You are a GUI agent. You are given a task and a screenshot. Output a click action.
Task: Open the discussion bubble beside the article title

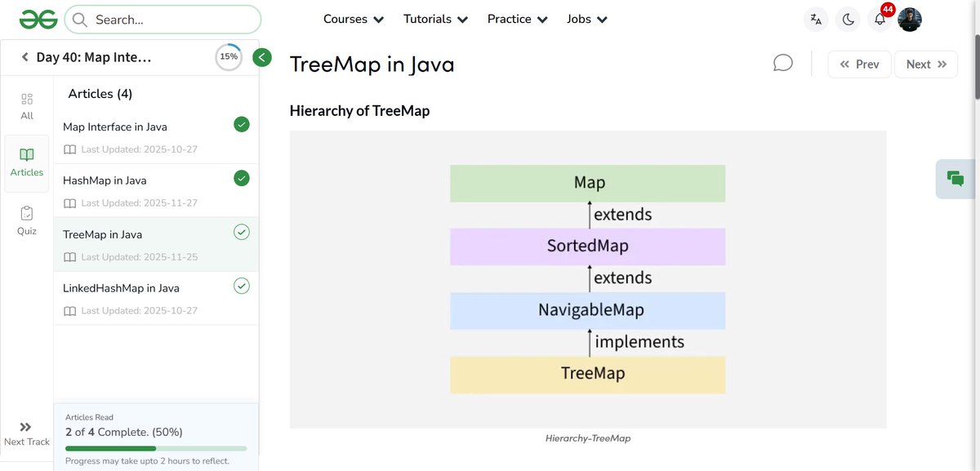[x=782, y=62]
